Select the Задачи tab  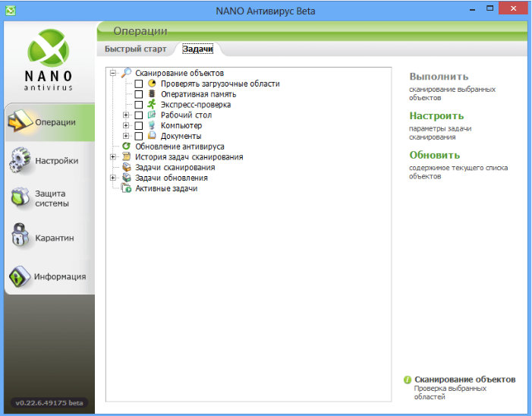tap(198, 49)
